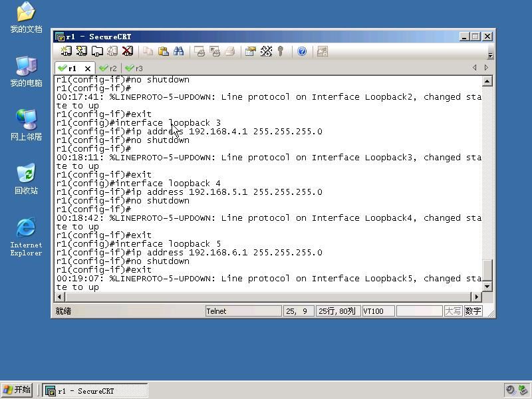This screenshot has width=532, height=399.
Task: Select the r1 session tab
Action: pos(72,68)
